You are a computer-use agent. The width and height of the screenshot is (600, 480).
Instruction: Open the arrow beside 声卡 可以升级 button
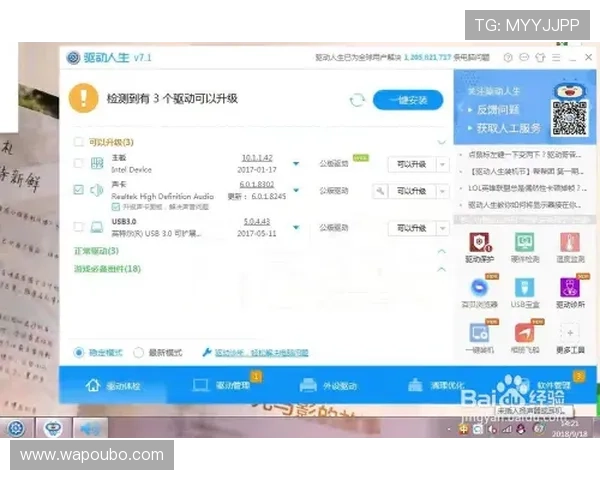pyautogui.click(x=442, y=191)
